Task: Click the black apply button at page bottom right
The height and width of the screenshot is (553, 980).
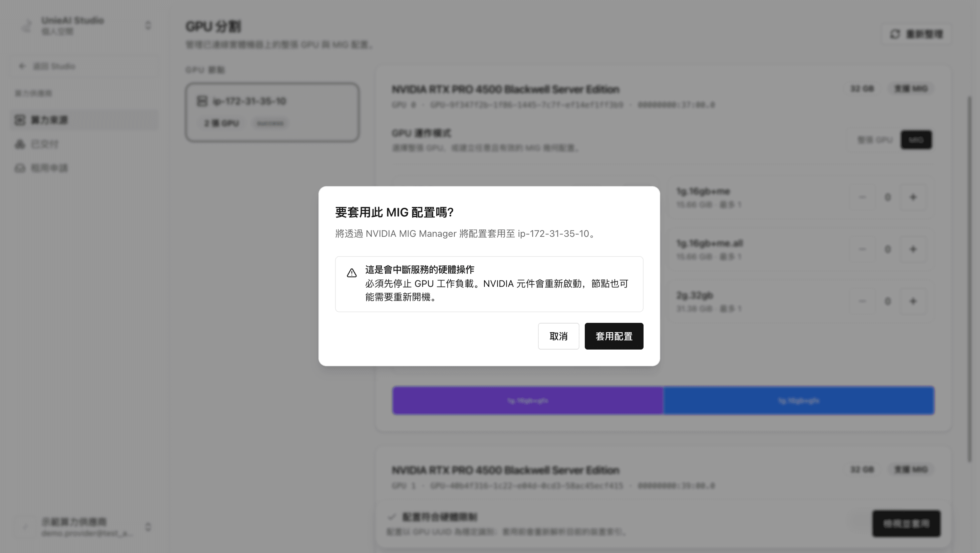Action: [906, 523]
